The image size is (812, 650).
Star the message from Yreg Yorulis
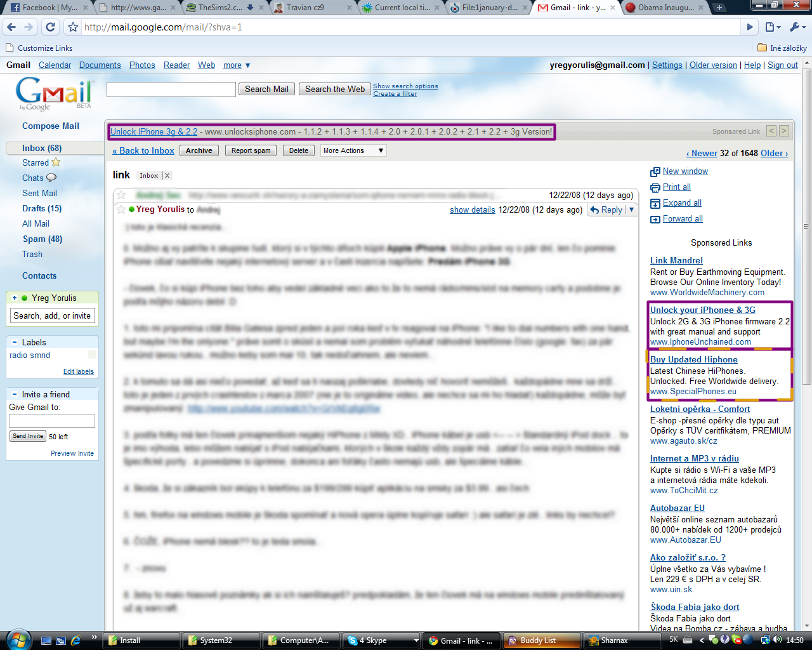click(x=121, y=209)
